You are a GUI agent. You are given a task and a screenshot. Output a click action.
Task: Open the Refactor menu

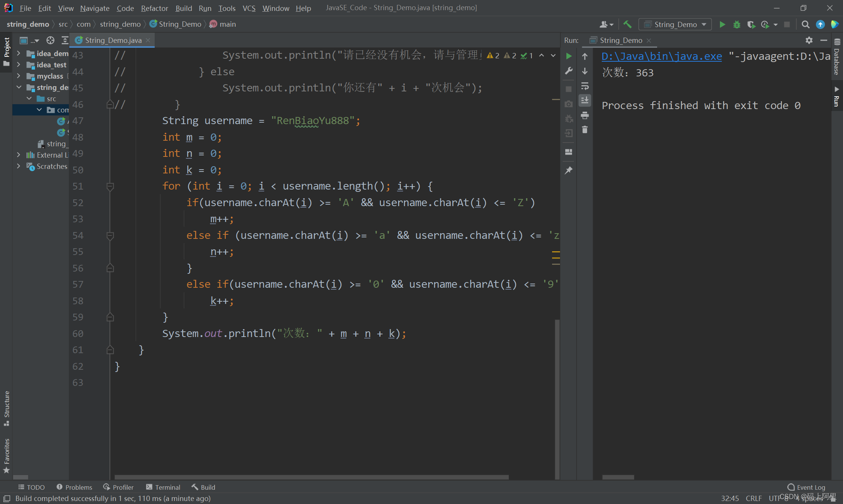(154, 8)
